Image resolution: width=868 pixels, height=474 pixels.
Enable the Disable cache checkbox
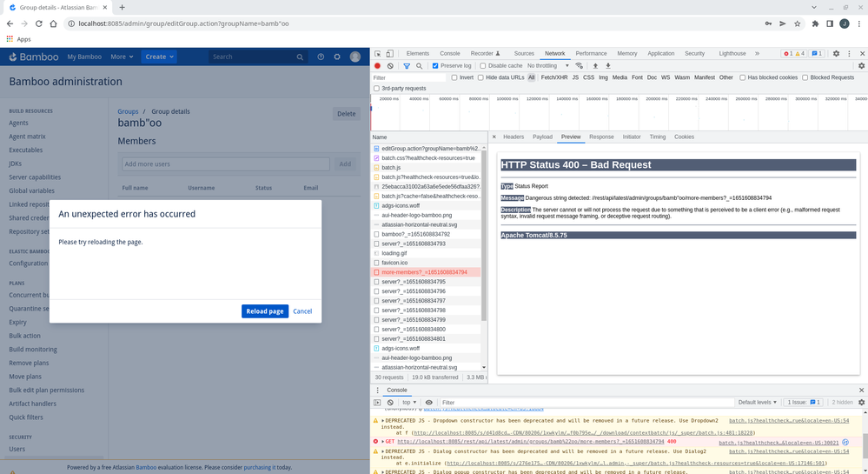(483, 66)
